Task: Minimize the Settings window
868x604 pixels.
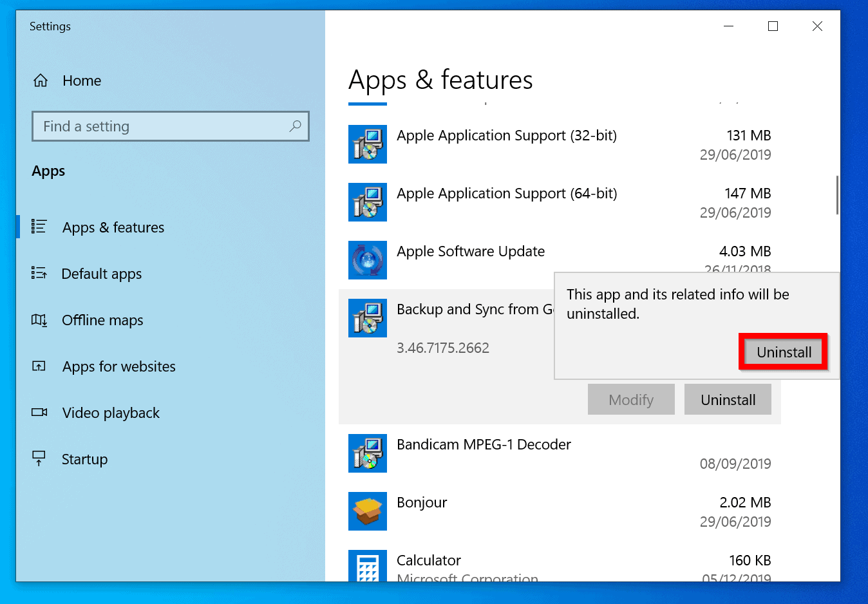Action: [x=729, y=26]
